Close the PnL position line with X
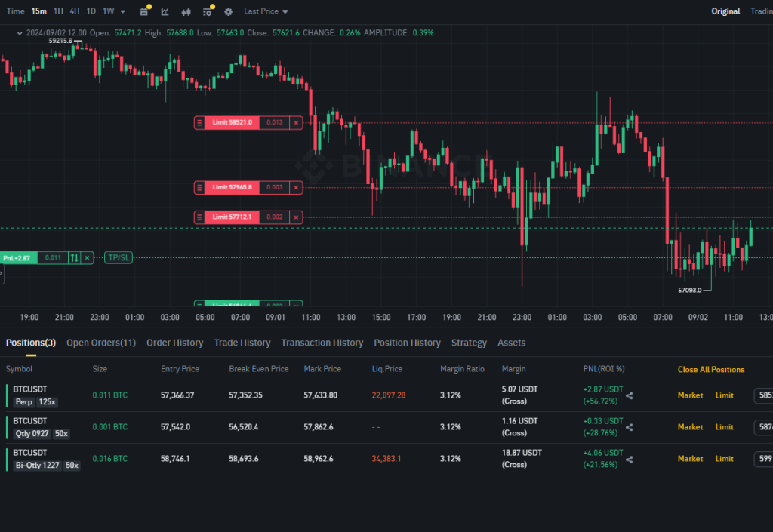Image resolution: width=773 pixels, height=532 pixels. click(88, 258)
